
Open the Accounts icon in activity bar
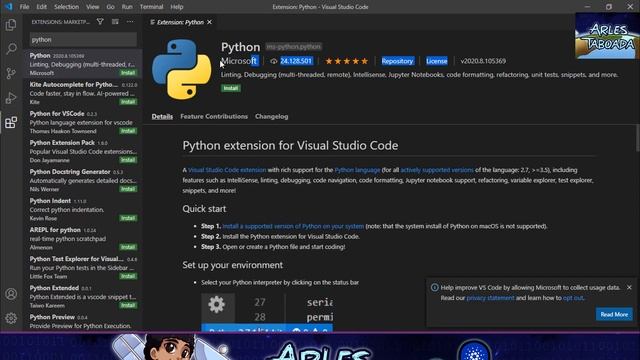[11, 294]
